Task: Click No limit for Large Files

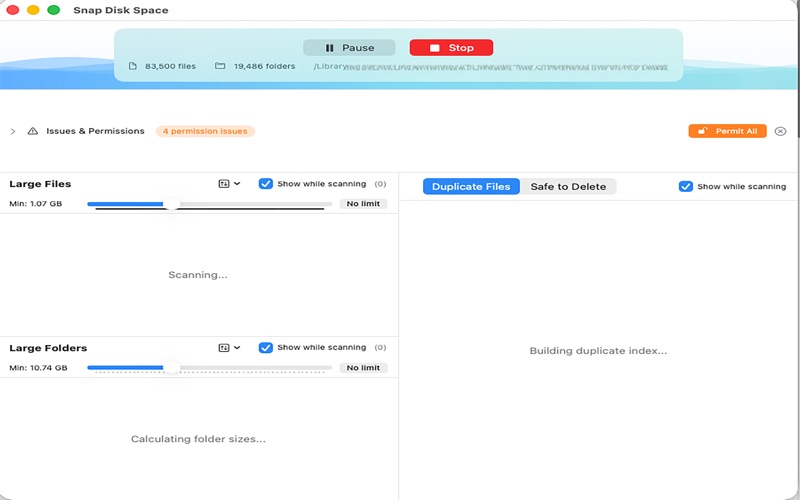Action: tap(363, 204)
